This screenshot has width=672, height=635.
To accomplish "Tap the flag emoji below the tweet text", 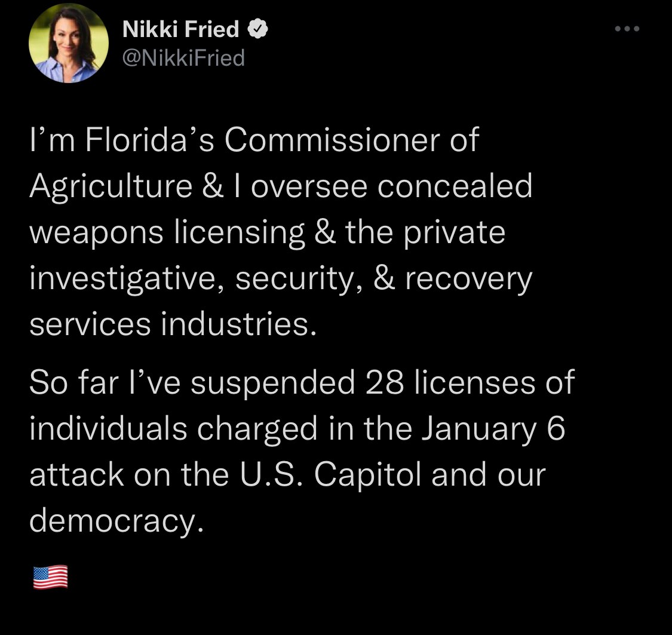I will (x=49, y=577).
